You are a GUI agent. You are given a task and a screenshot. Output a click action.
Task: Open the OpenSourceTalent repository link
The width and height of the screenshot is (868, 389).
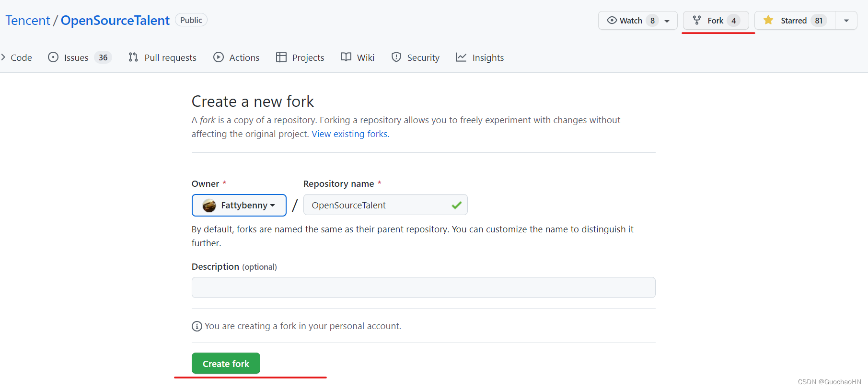tap(115, 21)
